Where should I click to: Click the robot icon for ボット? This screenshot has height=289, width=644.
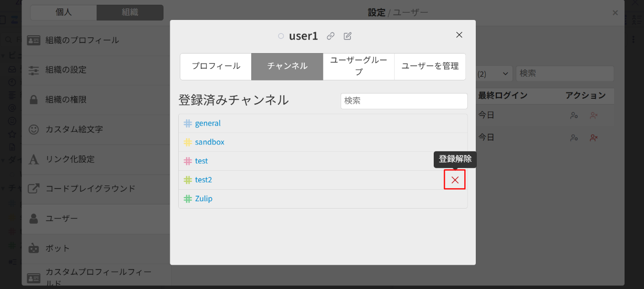(34, 248)
